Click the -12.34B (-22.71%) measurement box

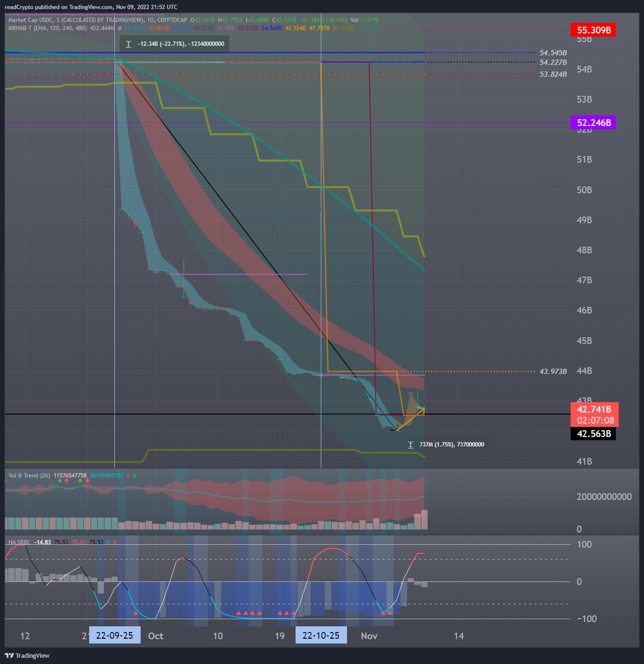click(174, 44)
